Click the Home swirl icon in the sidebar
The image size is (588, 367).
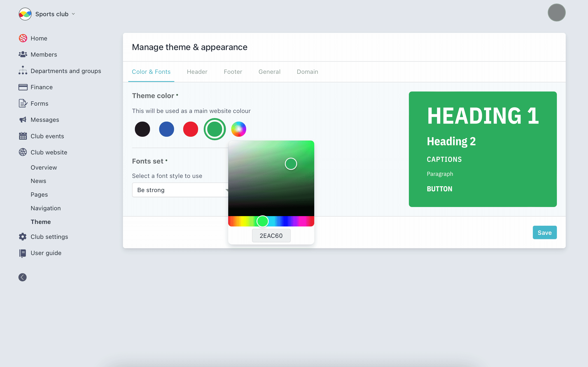click(23, 38)
